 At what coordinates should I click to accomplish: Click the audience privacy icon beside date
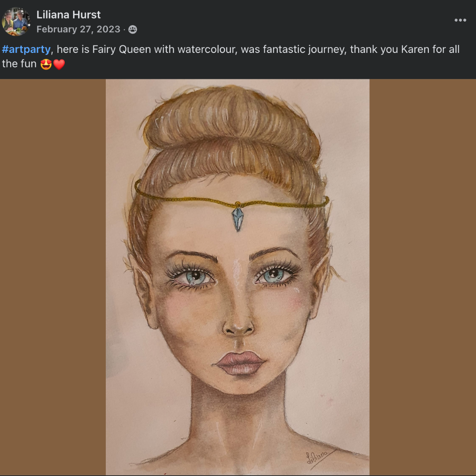133,30
